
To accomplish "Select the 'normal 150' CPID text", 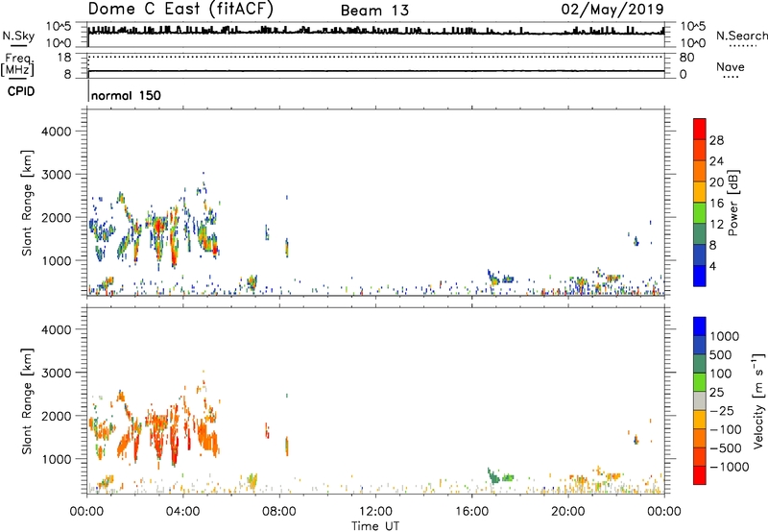I will pyautogui.click(x=126, y=95).
